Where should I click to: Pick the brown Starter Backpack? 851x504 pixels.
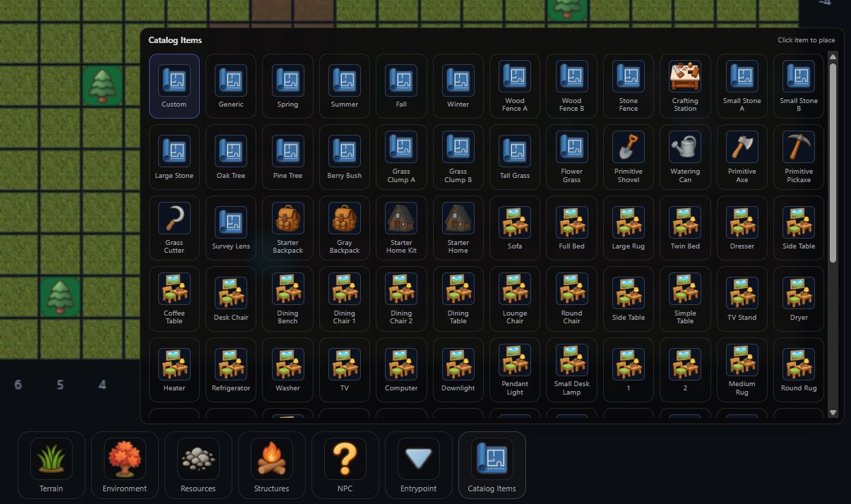pos(287,227)
